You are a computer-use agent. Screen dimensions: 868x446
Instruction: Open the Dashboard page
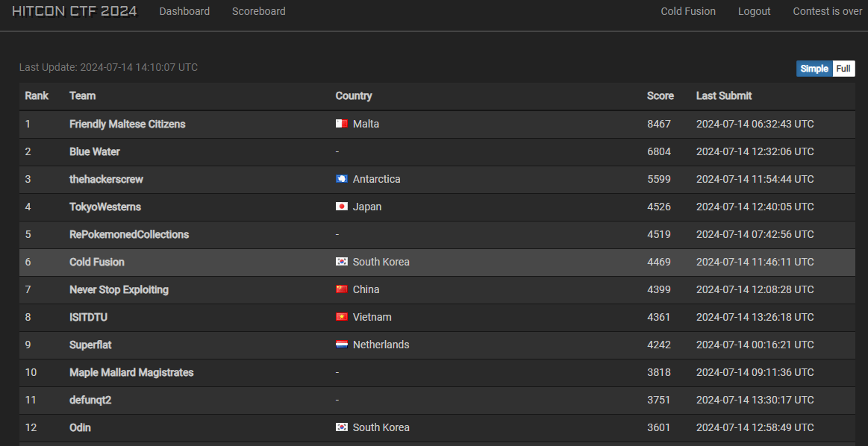tap(184, 11)
